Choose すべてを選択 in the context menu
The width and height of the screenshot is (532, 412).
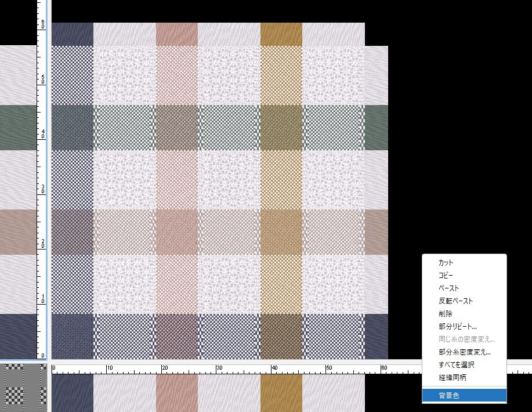pos(457,365)
